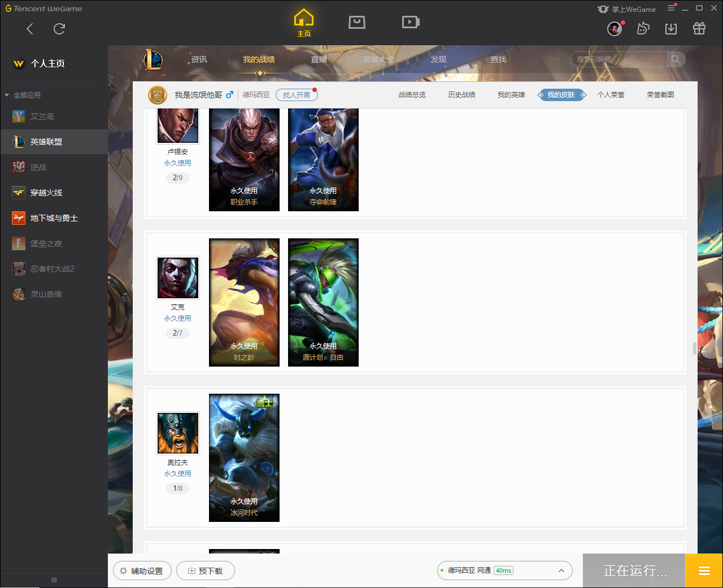
Task: Open the video/live icon in the top bar
Action: pyautogui.click(x=411, y=22)
